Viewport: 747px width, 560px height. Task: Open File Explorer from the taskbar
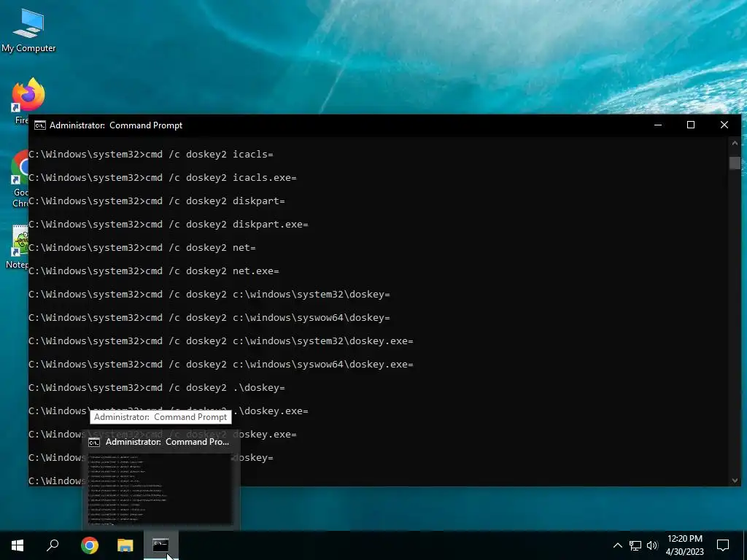pos(125,545)
